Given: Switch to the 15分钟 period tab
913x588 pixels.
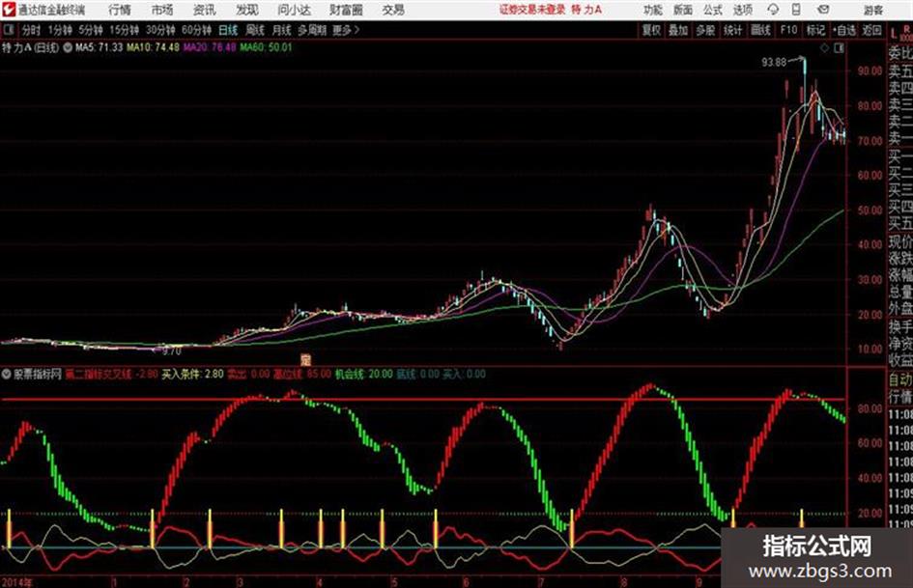Looking at the screenshot, I should coord(125,30).
